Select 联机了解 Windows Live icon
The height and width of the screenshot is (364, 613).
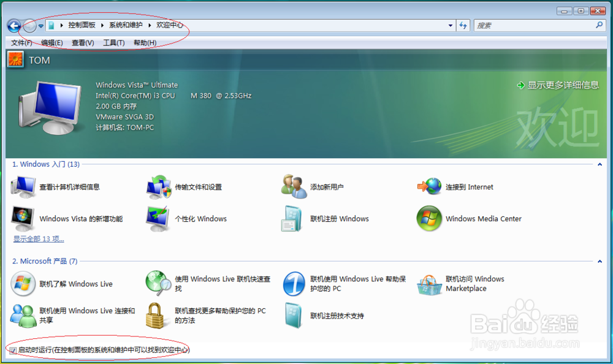[23, 284]
